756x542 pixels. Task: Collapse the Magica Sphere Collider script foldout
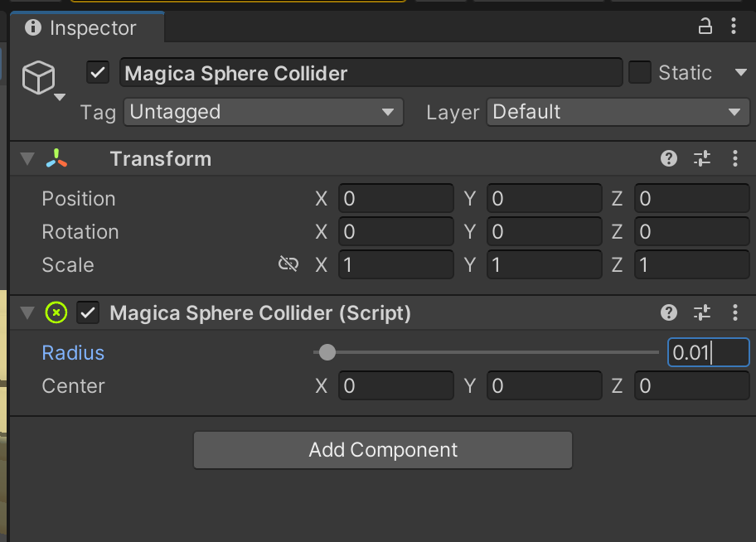pos(27,313)
